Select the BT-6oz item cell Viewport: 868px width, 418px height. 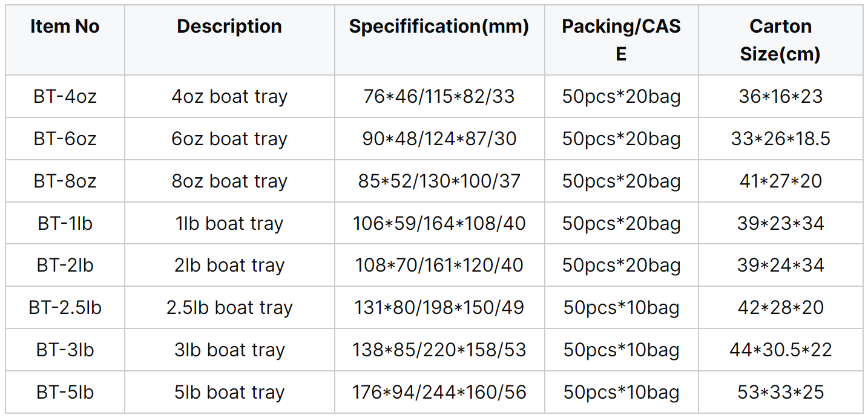65,139
